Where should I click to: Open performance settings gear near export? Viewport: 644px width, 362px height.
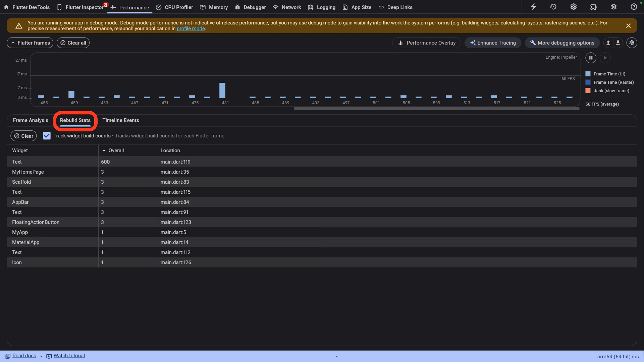coord(632,43)
